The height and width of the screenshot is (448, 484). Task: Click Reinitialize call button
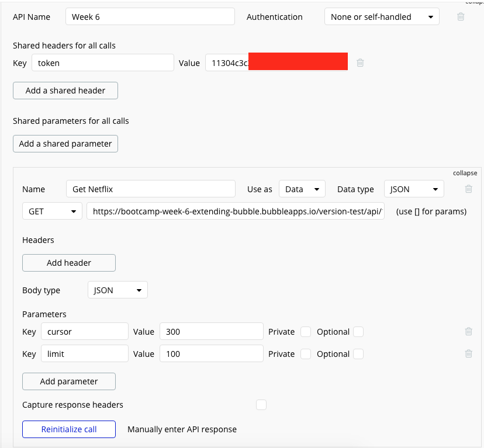pos(69,429)
